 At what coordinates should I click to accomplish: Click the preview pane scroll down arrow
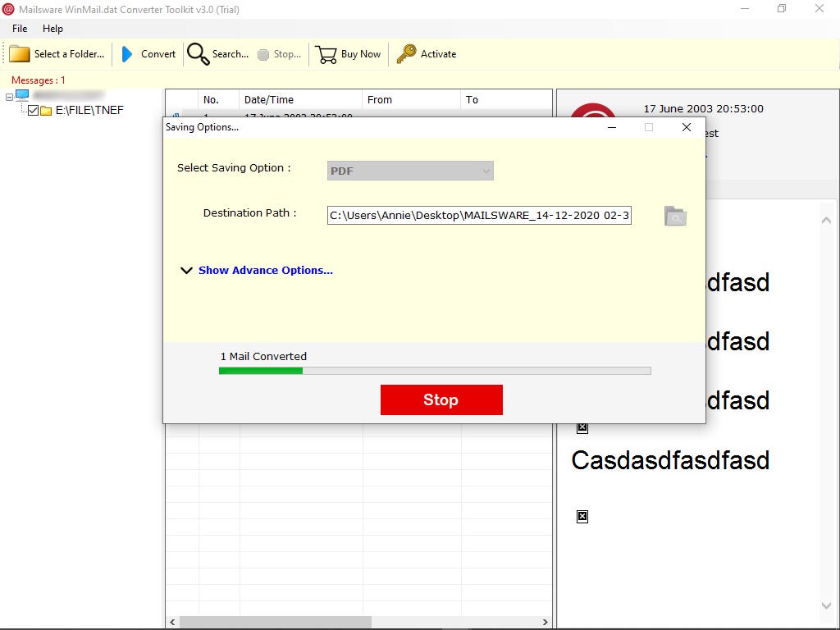pos(827,605)
